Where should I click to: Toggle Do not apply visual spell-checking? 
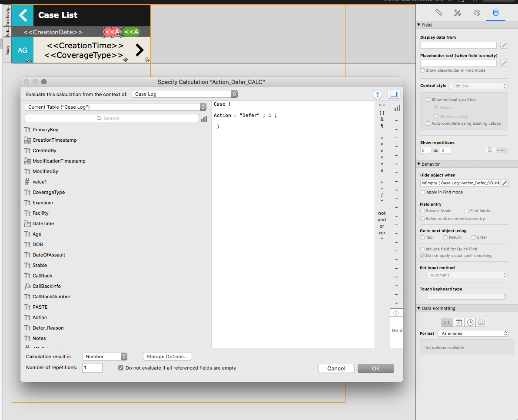[x=422, y=256]
